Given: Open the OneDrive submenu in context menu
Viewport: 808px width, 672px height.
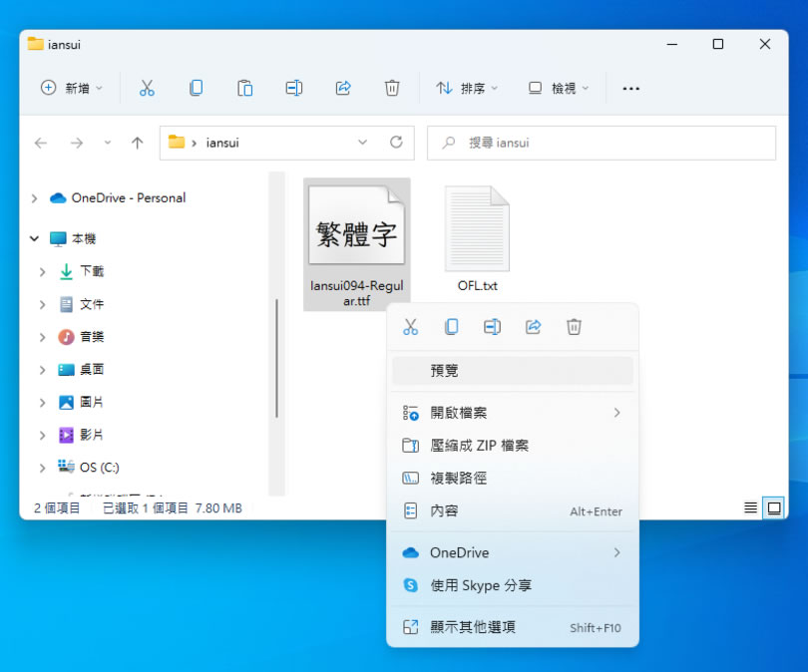Looking at the screenshot, I should pyautogui.click(x=512, y=552).
